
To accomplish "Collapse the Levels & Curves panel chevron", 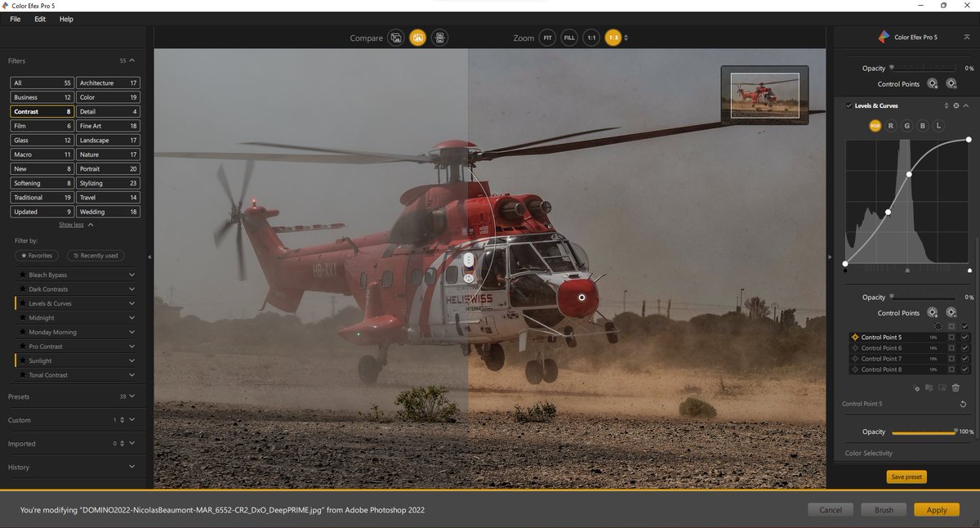I will (966, 105).
